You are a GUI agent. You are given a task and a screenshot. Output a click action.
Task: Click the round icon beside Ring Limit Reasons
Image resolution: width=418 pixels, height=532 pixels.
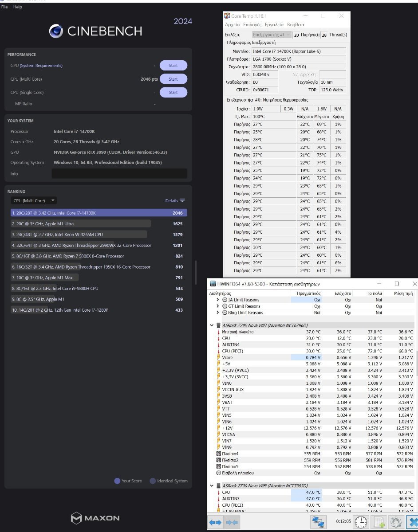pyautogui.click(x=225, y=313)
